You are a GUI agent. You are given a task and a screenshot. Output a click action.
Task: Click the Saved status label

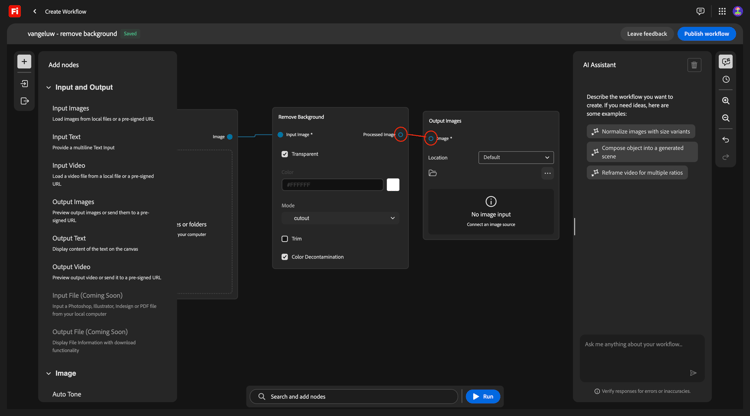[x=130, y=34]
